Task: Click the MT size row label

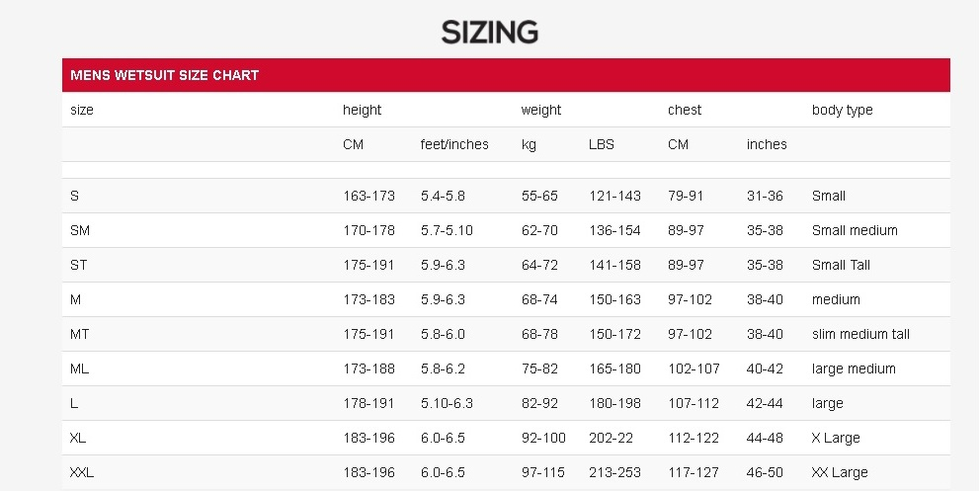Action: (x=79, y=334)
